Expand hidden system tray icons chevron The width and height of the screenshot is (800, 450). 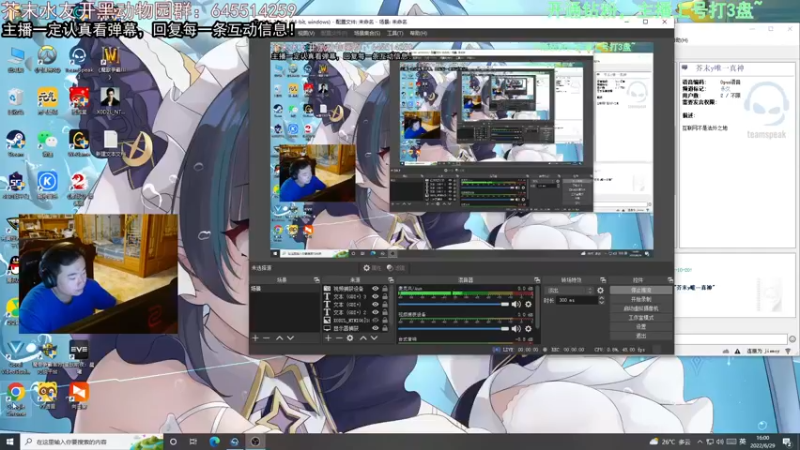699,442
